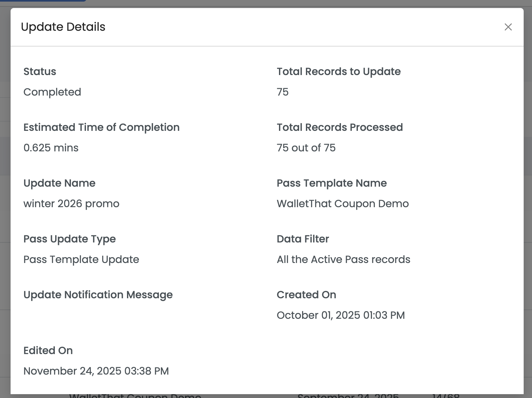Select the Status field label
The image size is (532, 398).
40,72
